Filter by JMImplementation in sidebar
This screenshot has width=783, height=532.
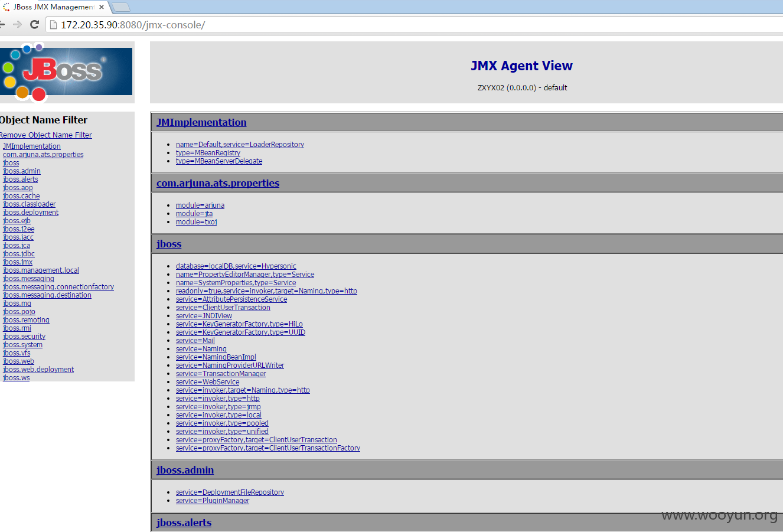32,146
